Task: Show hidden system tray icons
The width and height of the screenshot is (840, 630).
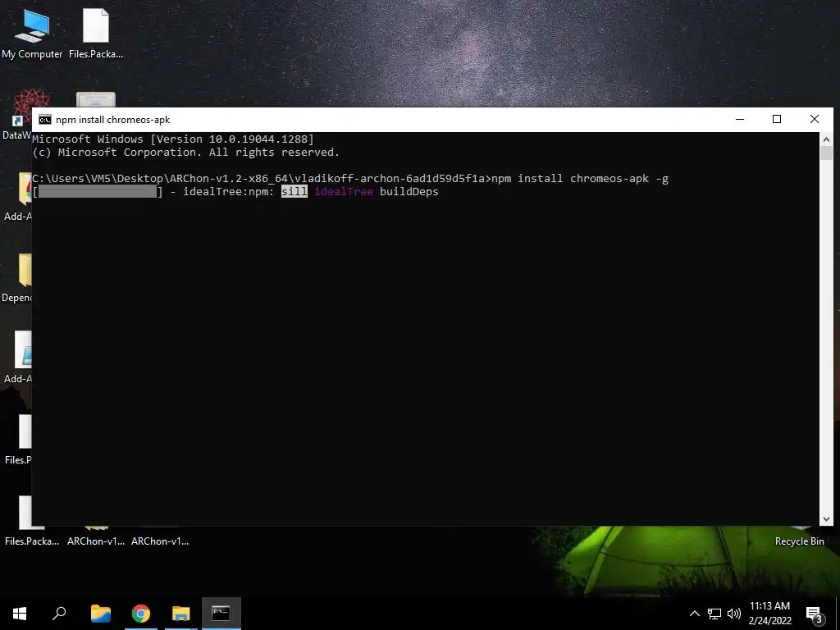Action: [694, 614]
